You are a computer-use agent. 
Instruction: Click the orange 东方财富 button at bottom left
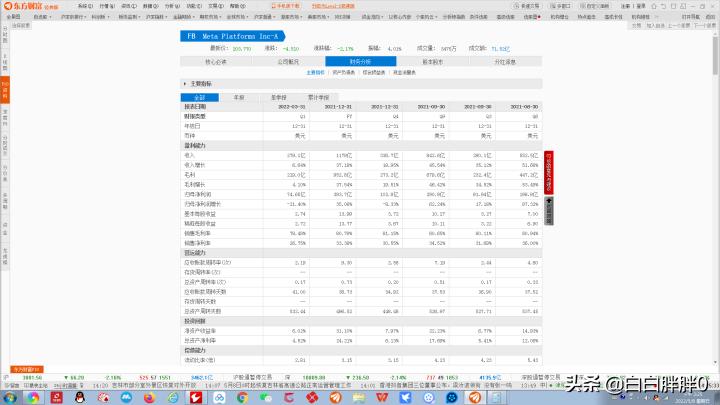(27, 369)
